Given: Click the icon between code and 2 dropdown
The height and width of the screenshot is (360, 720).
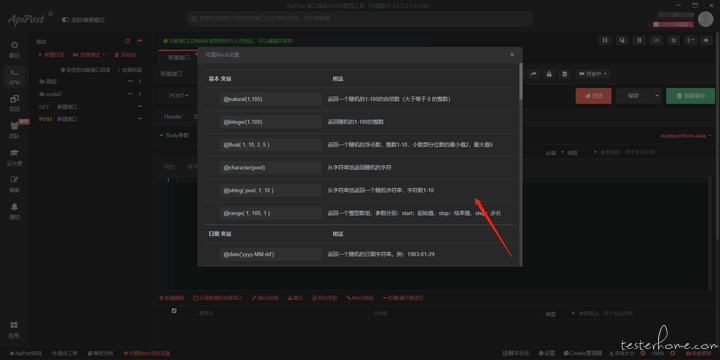Looking at the screenshot, I should click(x=674, y=40).
